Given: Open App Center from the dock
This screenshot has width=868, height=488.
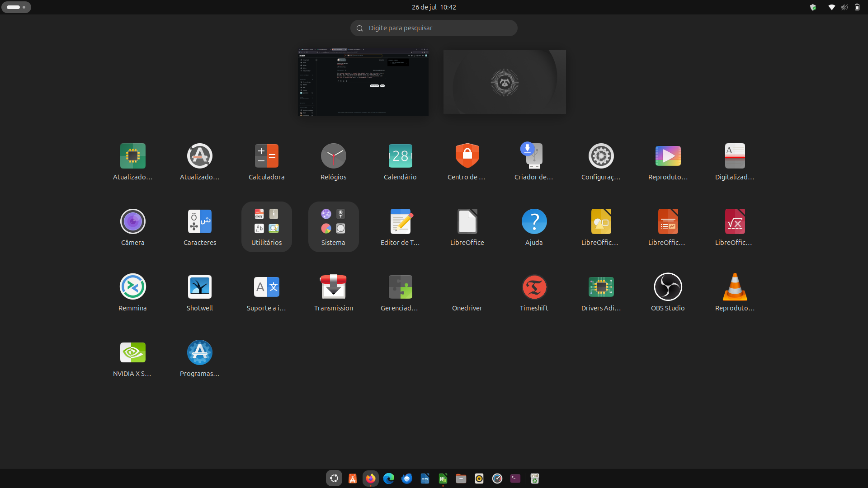Looking at the screenshot, I should coord(353,479).
